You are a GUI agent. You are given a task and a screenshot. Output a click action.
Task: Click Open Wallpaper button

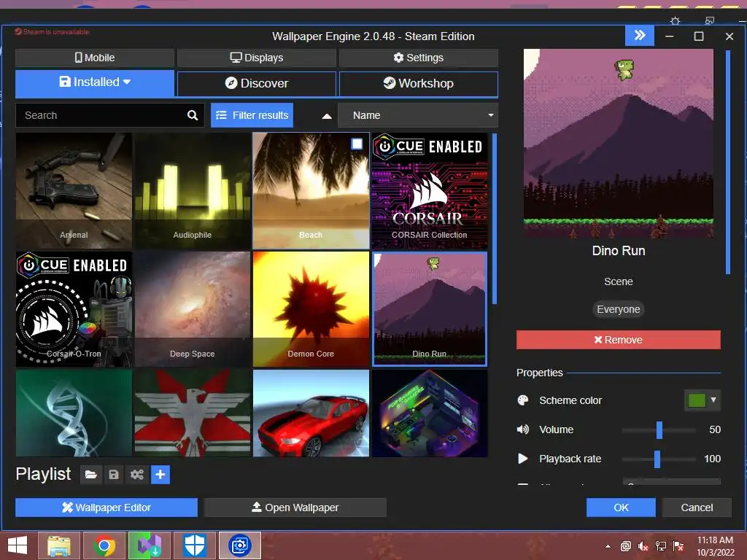click(x=295, y=507)
